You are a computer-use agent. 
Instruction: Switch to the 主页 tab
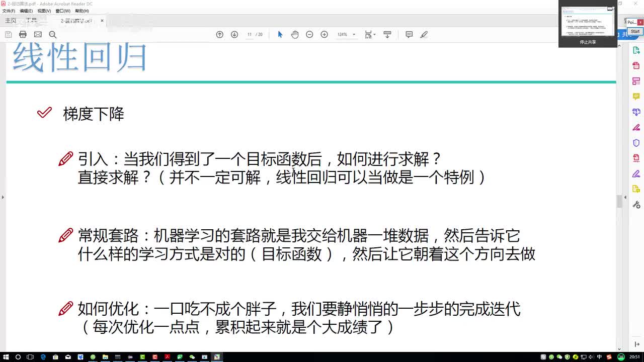click(11, 21)
